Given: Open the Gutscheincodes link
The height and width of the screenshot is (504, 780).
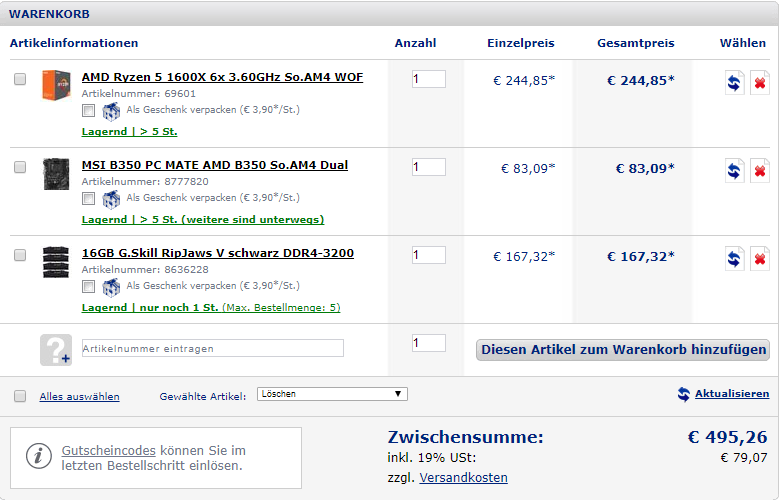Looking at the screenshot, I should coord(108,451).
